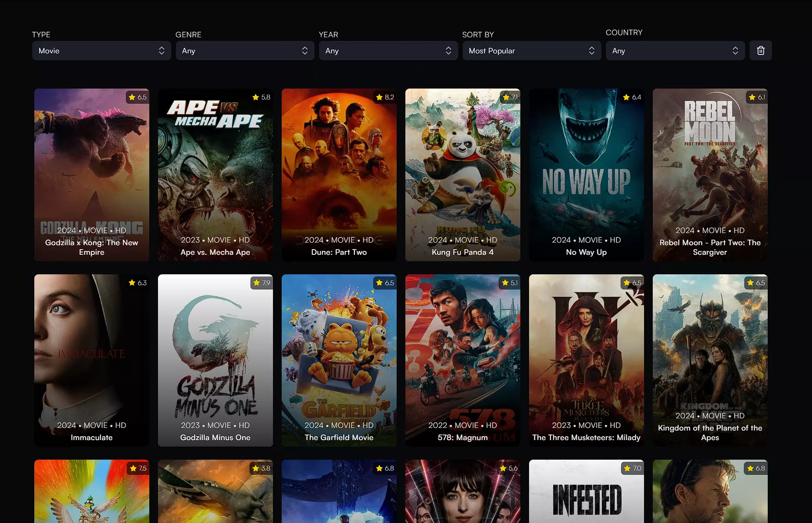Click the star rating on Dune: Part Two

click(385, 97)
